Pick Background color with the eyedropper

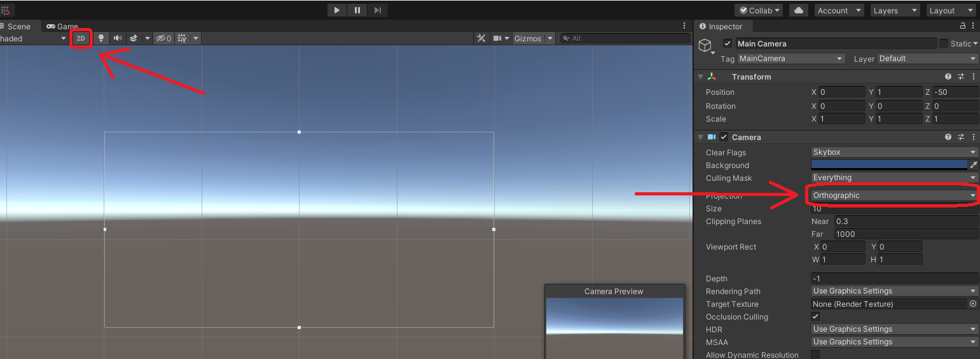pyautogui.click(x=974, y=165)
